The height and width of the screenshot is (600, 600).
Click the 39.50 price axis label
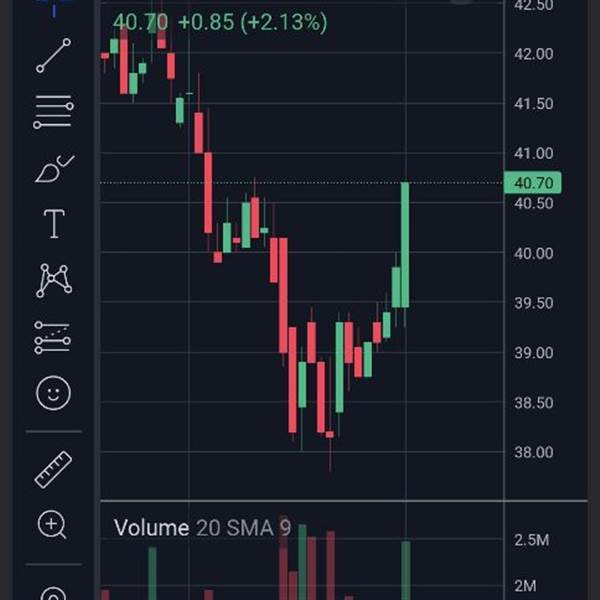534,303
